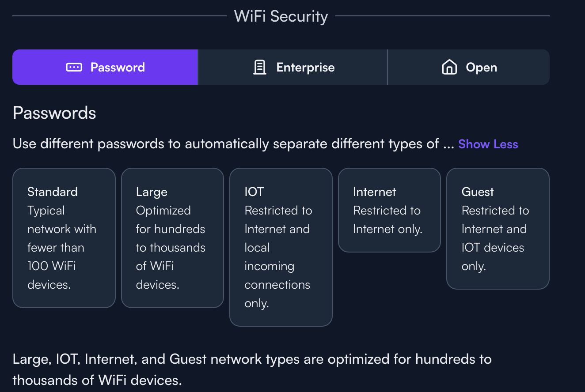Click the password field icon in Password tab
This screenshot has height=392, width=585.
tap(74, 67)
